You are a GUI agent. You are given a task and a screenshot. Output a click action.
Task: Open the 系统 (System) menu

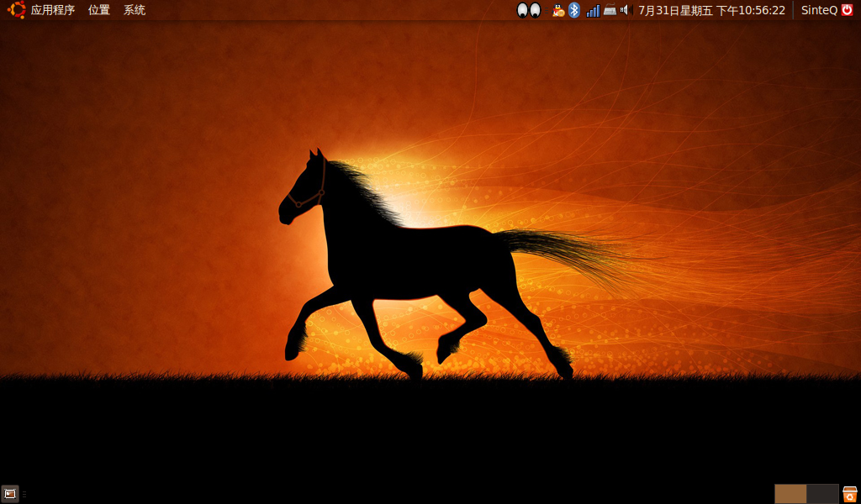[x=135, y=10]
